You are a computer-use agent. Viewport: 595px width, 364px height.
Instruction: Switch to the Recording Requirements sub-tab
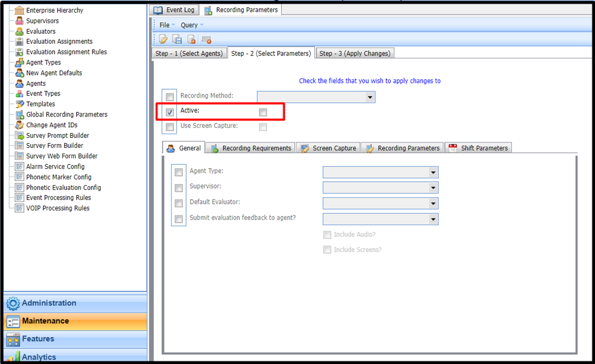pos(251,148)
